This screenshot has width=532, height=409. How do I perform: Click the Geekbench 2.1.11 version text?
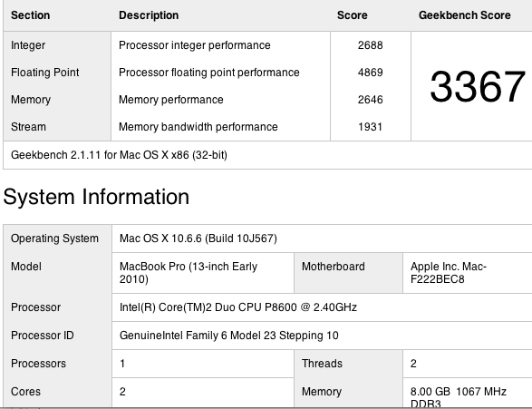119,155
